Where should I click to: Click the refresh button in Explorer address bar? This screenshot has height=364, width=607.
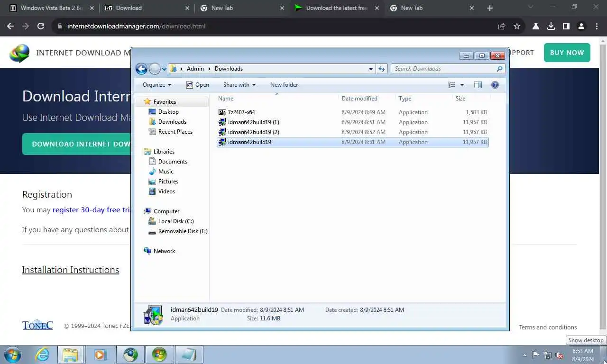[x=382, y=69]
